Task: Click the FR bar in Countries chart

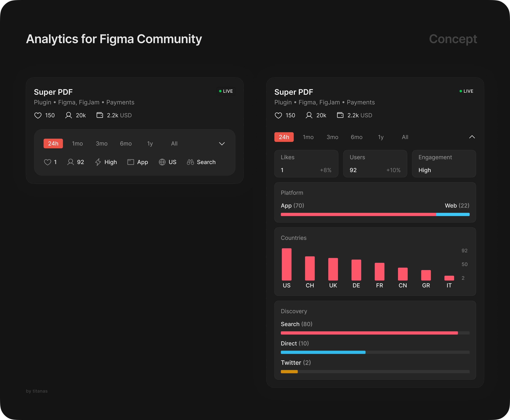Action: tap(379, 272)
